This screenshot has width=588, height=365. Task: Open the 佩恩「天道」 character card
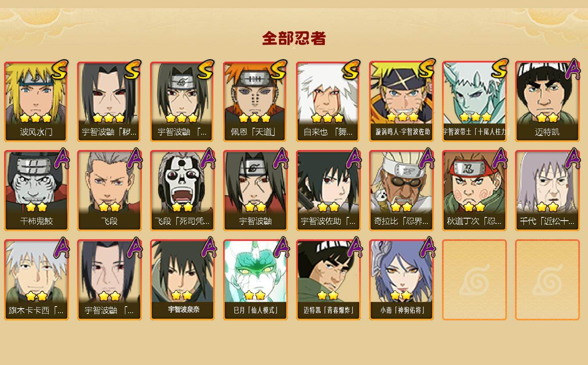[255, 101]
